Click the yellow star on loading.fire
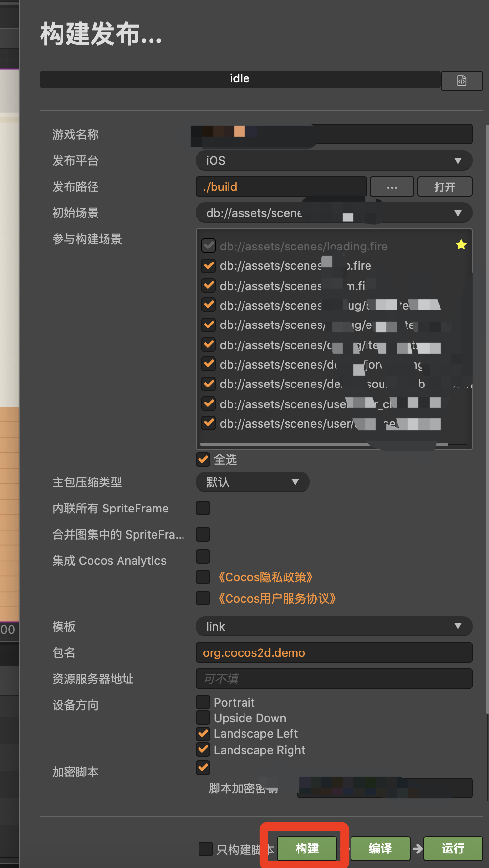Image resolution: width=489 pixels, height=868 pixels. [x=461, y=245]
